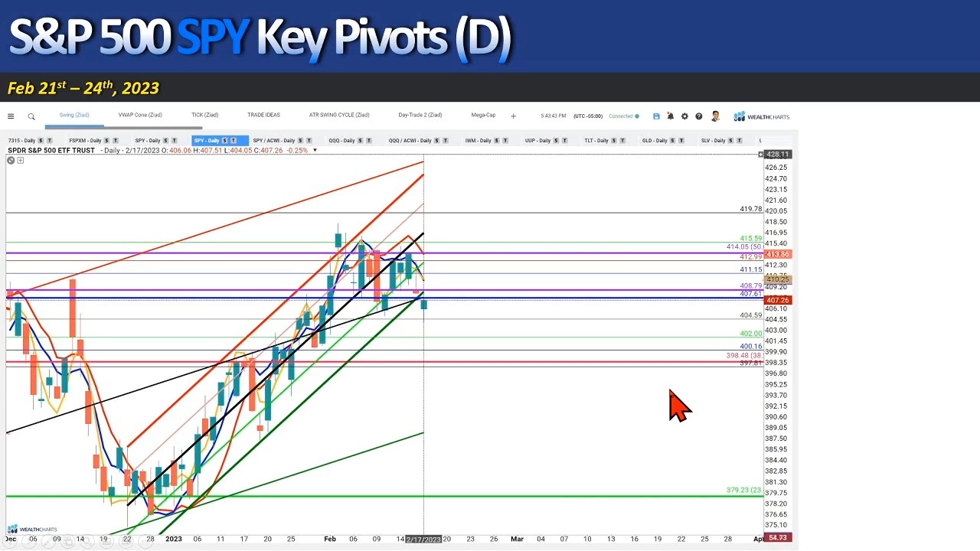The height and width of the screenshot is (551, 980).
Task: Click the 5:43:43 PM clock display
Action: tap(554, 116)
